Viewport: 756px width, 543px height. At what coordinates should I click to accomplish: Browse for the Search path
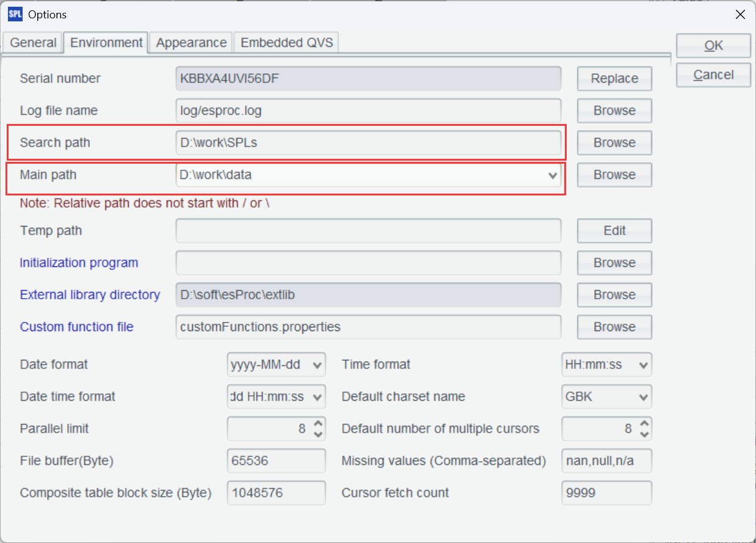tap(614, 143)
